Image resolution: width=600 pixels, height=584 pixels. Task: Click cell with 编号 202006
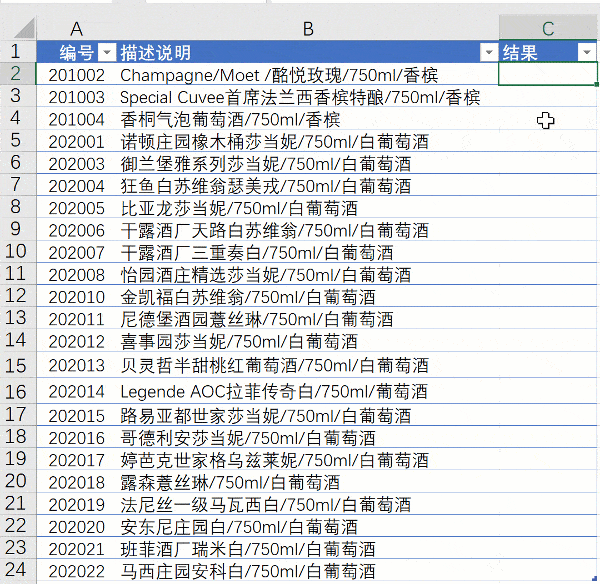click(x=77, y=229)
